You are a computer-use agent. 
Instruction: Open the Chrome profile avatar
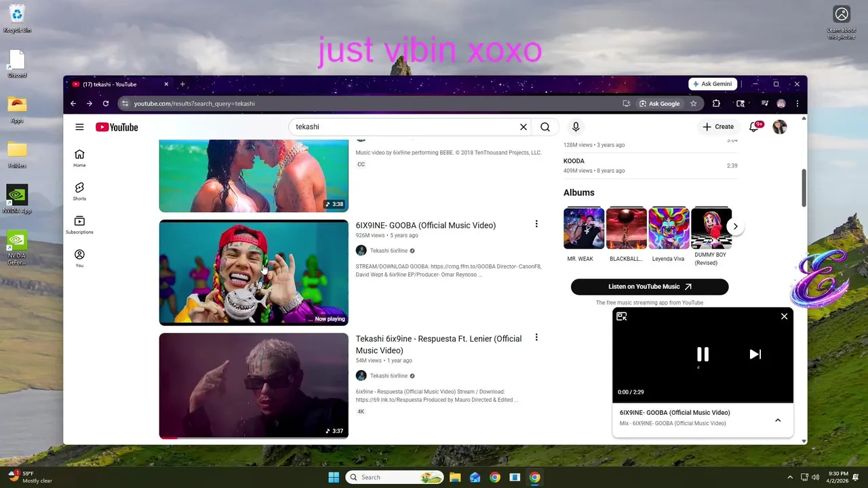pyautogui.click(x=781, y=104)
